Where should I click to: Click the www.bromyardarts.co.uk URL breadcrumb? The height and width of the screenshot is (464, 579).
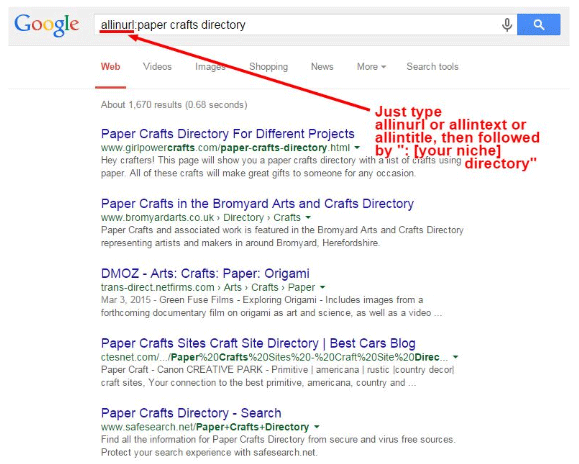[201, 217]
